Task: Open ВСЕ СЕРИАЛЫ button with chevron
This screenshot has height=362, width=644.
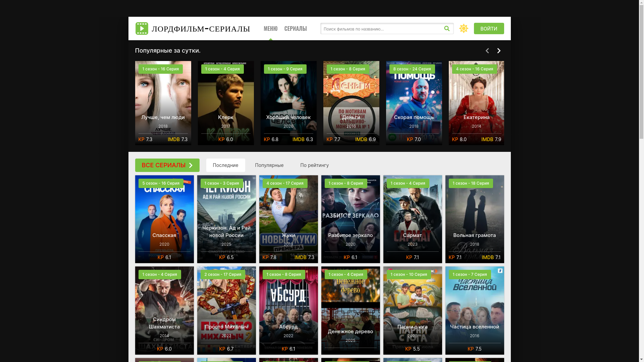Action: [x=167, y=165]
